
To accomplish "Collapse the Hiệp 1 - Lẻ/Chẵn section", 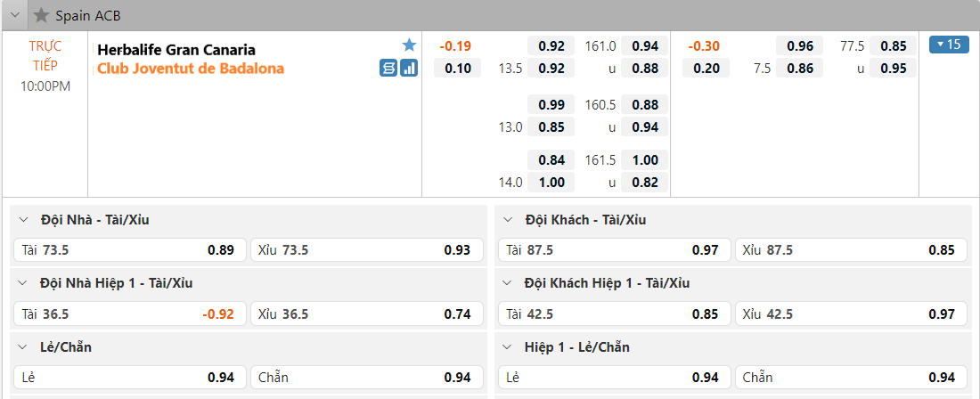I will 509,347.
